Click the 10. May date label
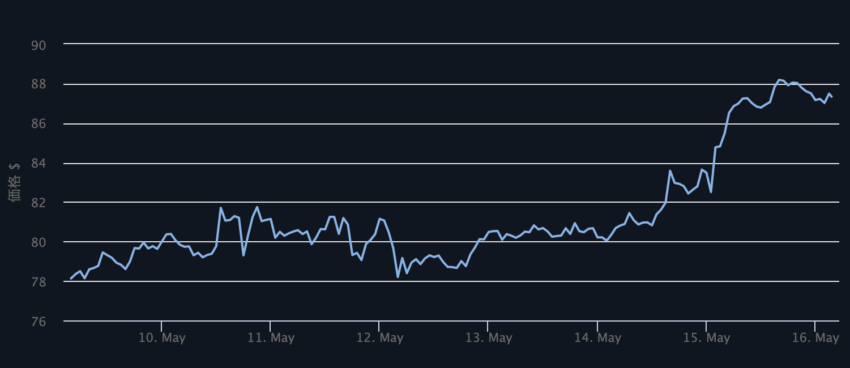 point(162,338)
